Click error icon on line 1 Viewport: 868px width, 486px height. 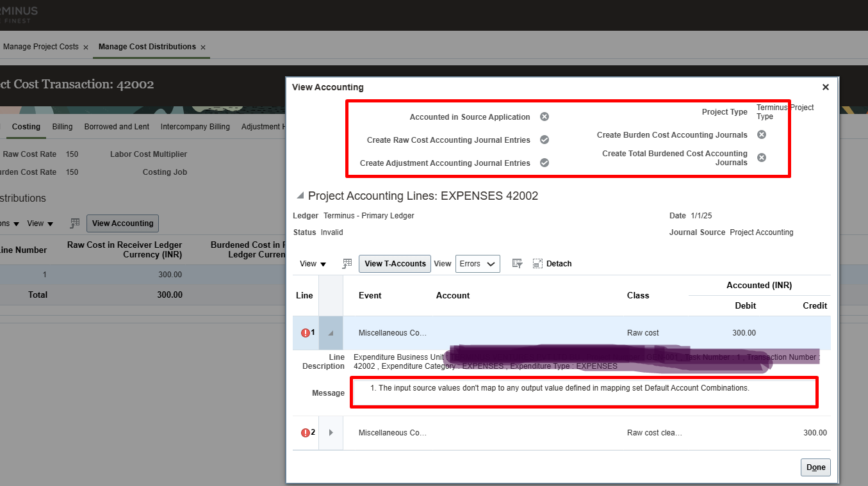(x=305, y=333)
